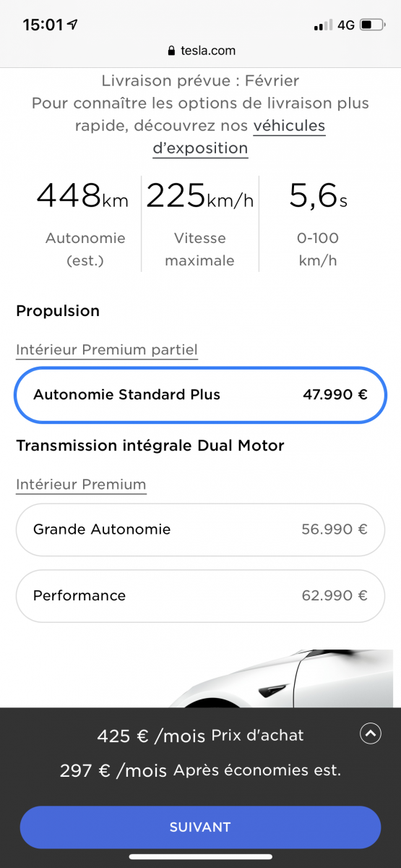
Task: Tap the battery icon in status bar
Action: click(x=373, y=25)
